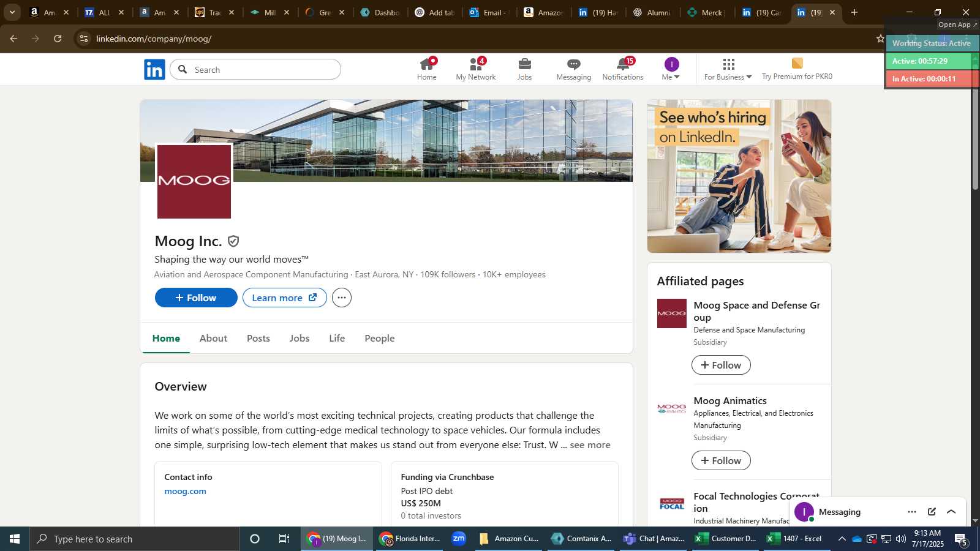Switch to Merck browser tab
980x551 pixels.
[x=707, y=12]
